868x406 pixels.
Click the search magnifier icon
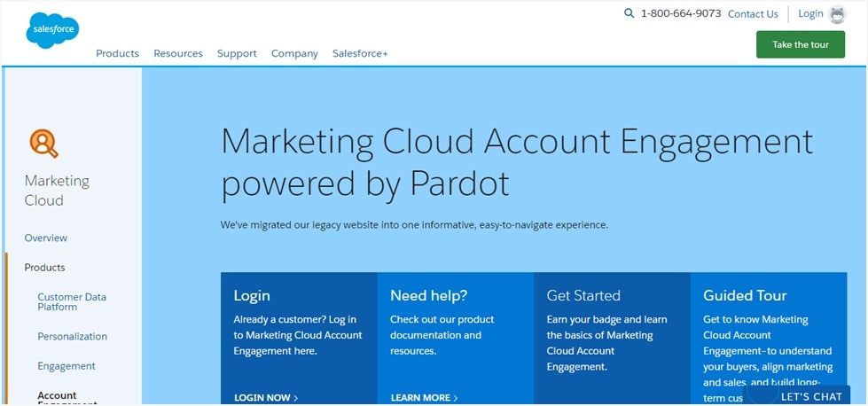(x=629, y=13)
